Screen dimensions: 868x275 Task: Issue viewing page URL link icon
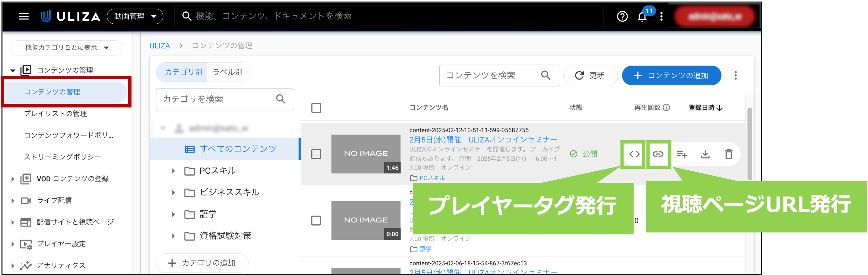coord(658,154)
